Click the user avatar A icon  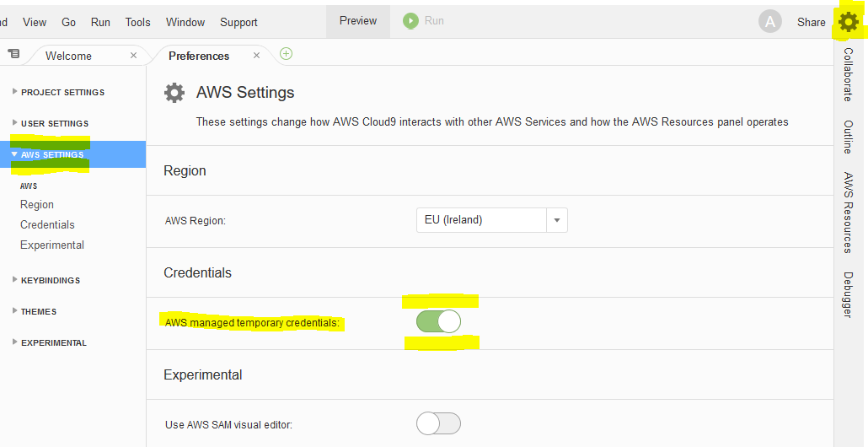[770, 22]
